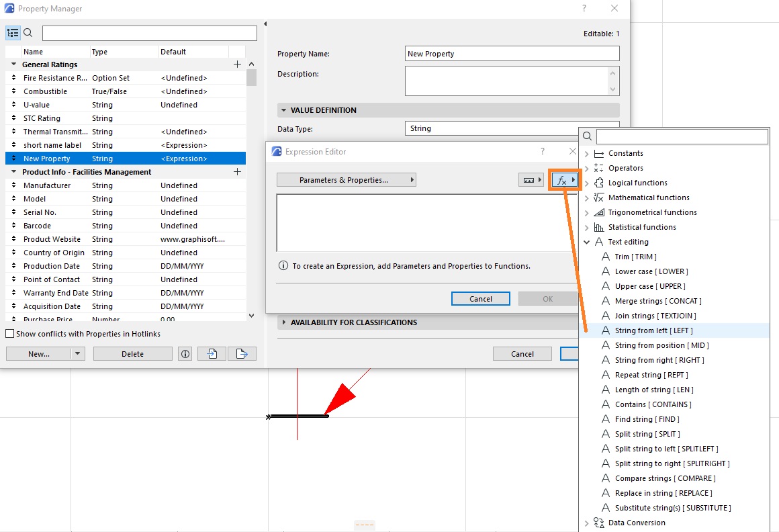Image resolution: width=779 pixels, height=532 pixels.
Task: Click the info circle icon next to Delete
Action: [185, 353]
